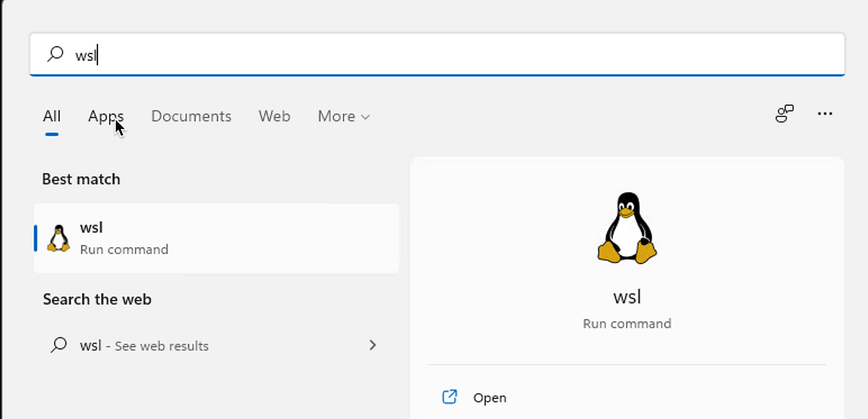Switch to the Documents filter tab

coord(191,116)
